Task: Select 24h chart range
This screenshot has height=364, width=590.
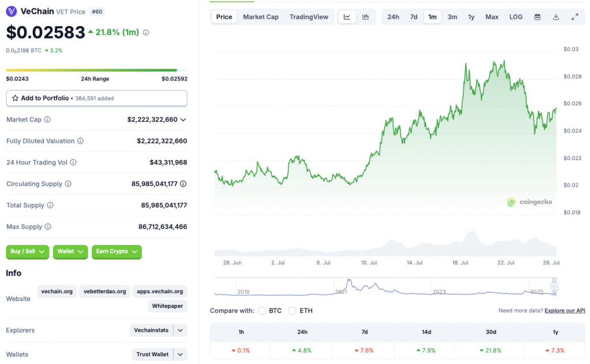Action: tap(393, 17)
